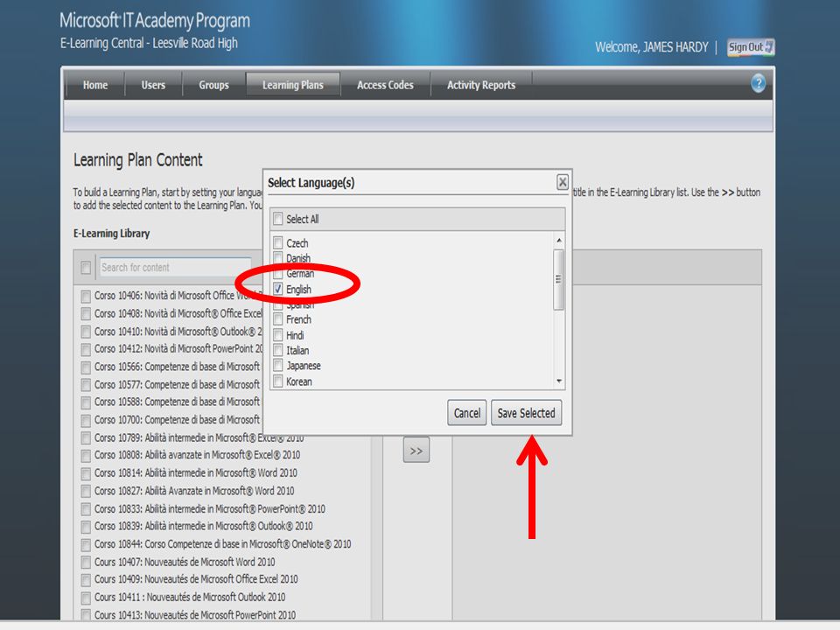This screenshot has width=840, height=630.
Task: Check Cours 10411 Outlook 2010 checkbox
Action: [x=86, y=598]
